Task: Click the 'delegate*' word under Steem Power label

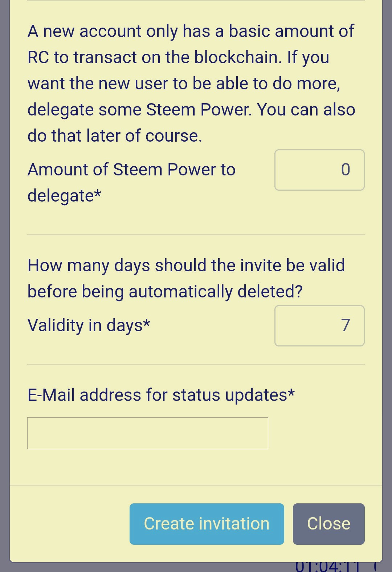Action: (x=64, y=196)
